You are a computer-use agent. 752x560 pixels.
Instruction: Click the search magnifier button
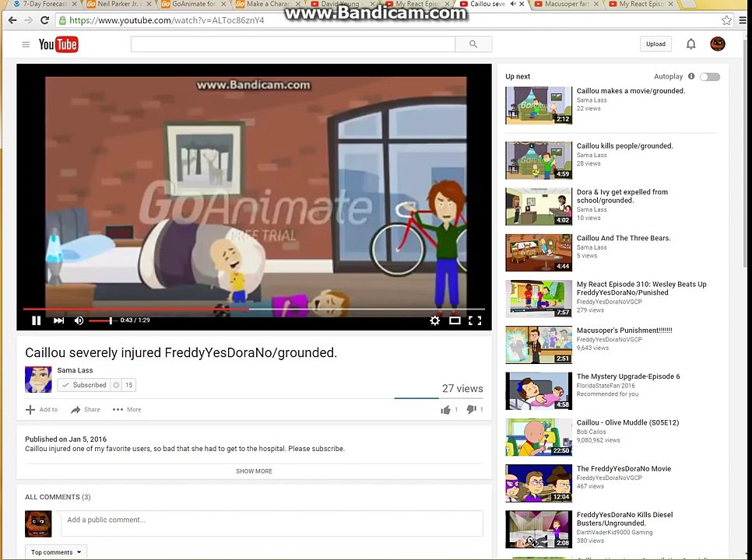click(x=473, y=44)
